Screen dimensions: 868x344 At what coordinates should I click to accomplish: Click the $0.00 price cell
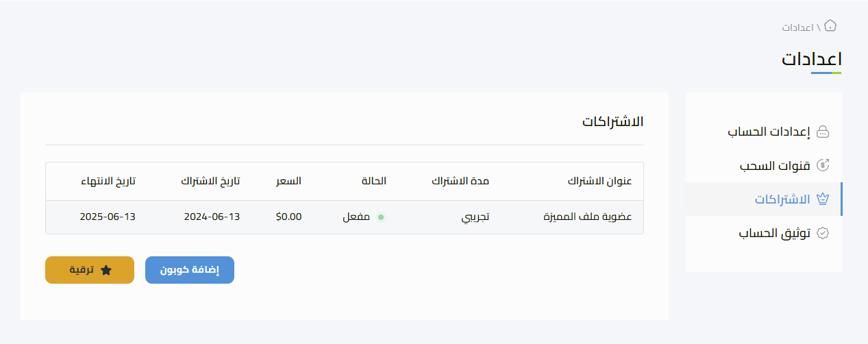click(288, 217)
